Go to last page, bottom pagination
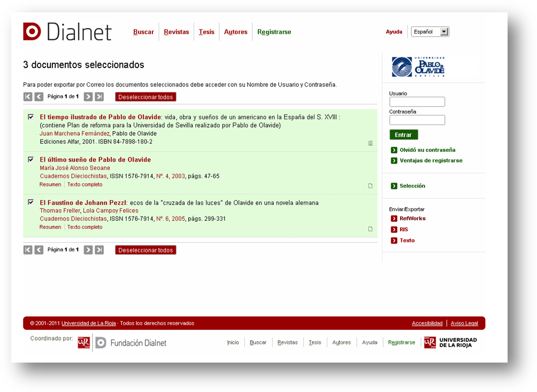Viewport: 537px width, 392px height. [x=99, y=250]
